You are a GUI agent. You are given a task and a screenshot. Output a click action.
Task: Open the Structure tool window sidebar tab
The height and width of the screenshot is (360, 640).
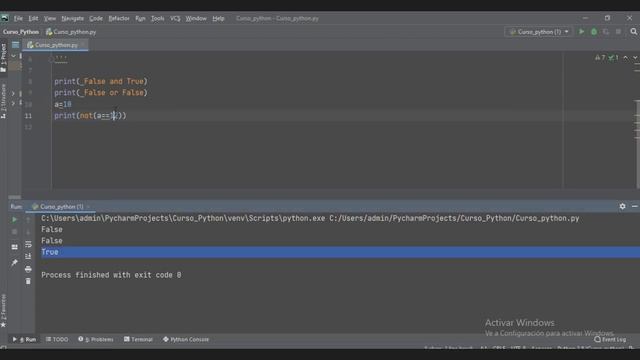coord(4,101)
